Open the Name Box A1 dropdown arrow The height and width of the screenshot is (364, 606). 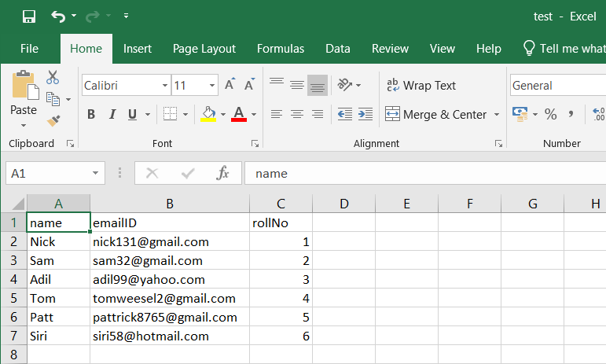pos(95,173)
